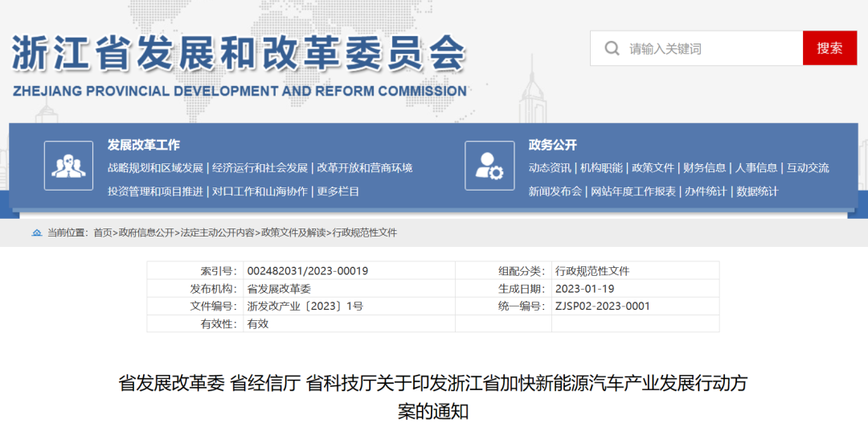The width and height of the screenshot is (868, 432).
Task: Open 投资管理和项目推进 section
Action: click(155, 191)
